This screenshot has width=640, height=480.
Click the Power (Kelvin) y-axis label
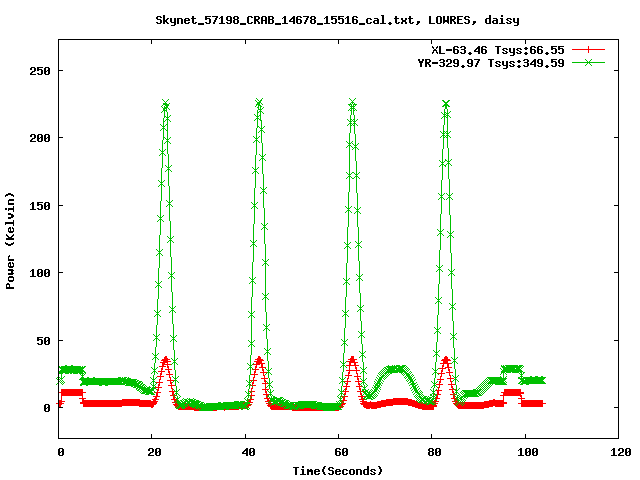point(10,241)
